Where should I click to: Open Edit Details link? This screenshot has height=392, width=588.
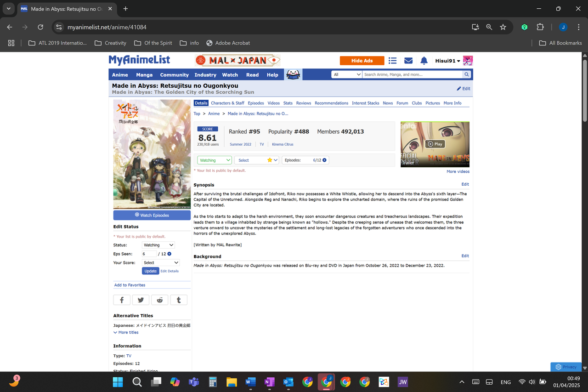[x=170, y=271]
